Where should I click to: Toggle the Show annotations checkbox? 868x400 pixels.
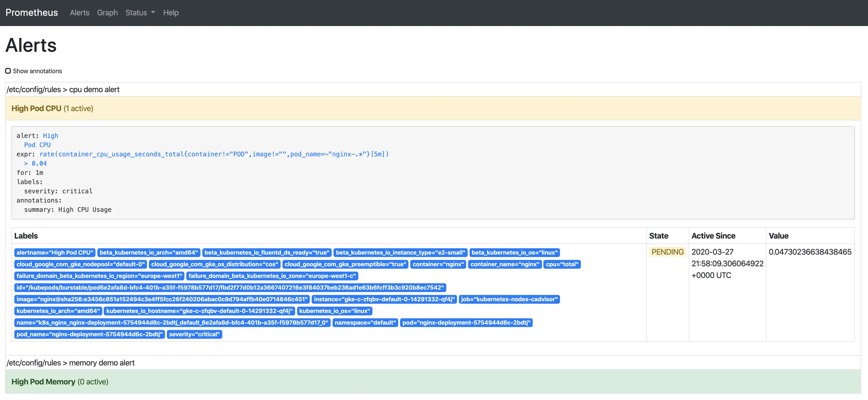pos(8,71)
